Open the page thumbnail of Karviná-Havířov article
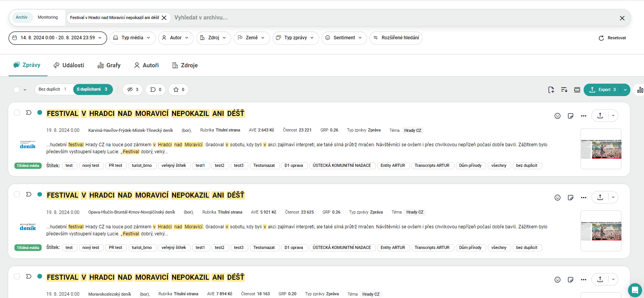Screen dimensions: 644x298 point(601,149)
